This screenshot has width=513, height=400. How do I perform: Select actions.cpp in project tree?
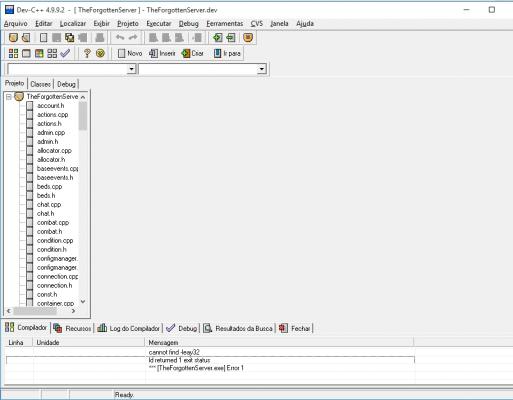(53, 115)
